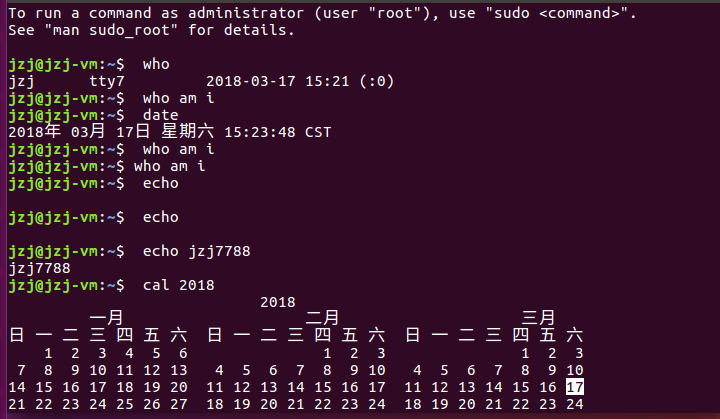Click January 1 in the calendar
The height and width of the screenshot is (419, 720).
pos(47,353)
